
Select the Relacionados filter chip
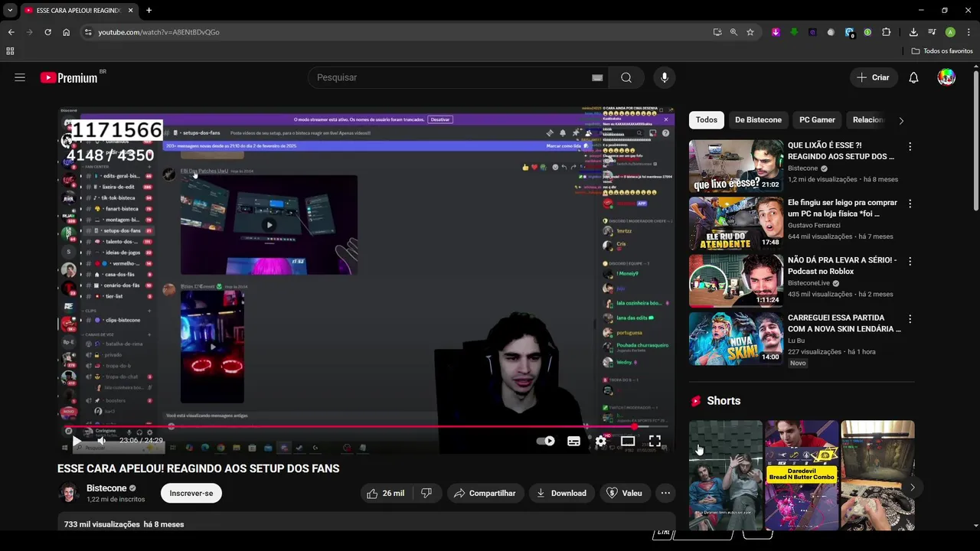click(x=868, y=119)
